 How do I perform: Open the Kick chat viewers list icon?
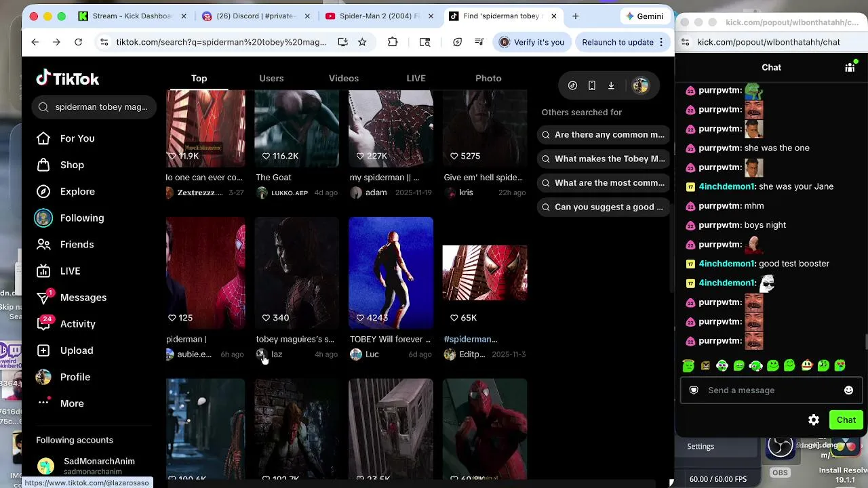click(850, 67)
